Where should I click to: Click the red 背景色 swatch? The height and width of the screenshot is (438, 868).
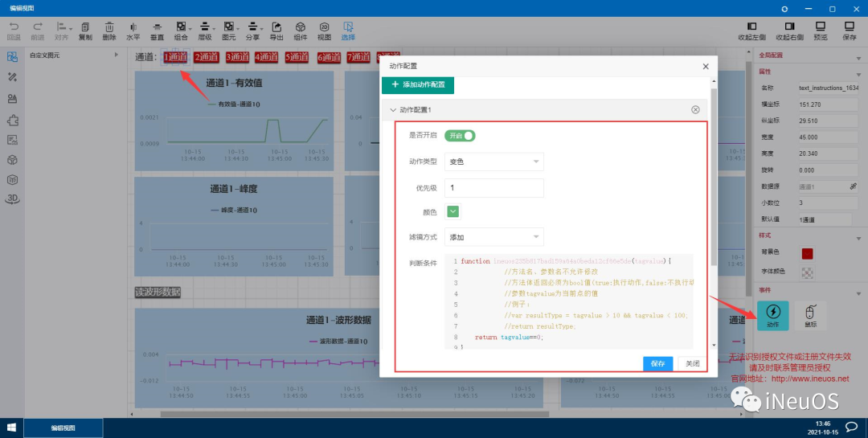click(808, 254)
